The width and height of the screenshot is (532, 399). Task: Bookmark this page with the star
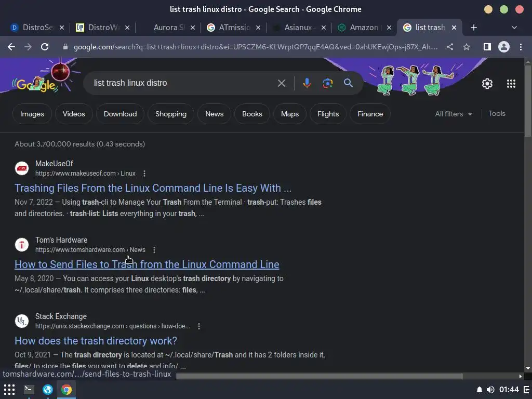(x=467, y=47)
